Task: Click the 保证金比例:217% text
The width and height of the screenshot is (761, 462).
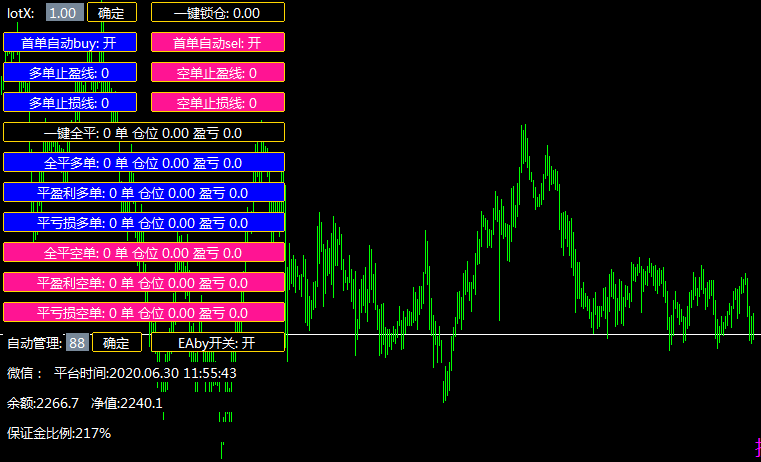Action: (x=59, y=433)
